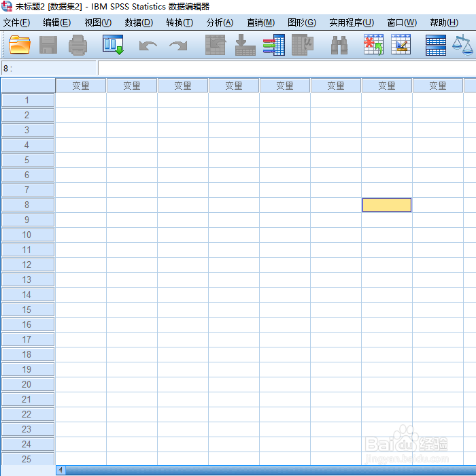Viewport: 476px width, 476px height.
Task: Select row header 14
Action: tap(28, 294)
